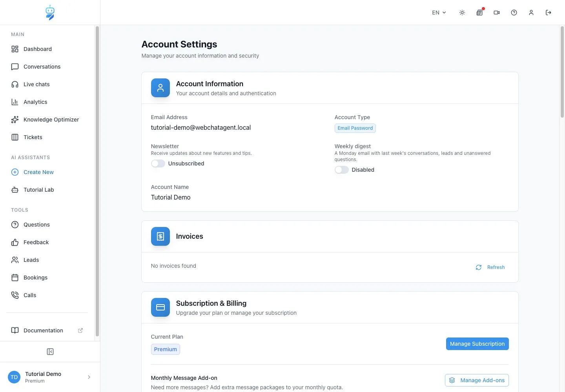Open help via the question mark icon

click(x=514, y=13)
